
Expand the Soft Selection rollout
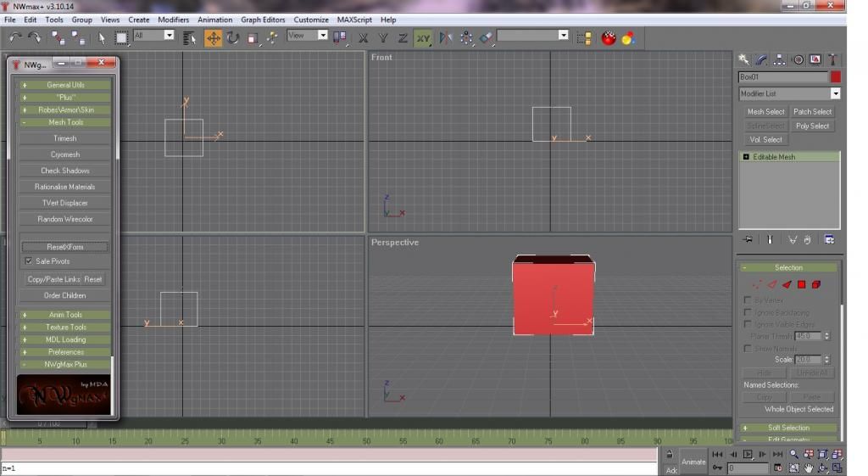[x=788, y=428]
